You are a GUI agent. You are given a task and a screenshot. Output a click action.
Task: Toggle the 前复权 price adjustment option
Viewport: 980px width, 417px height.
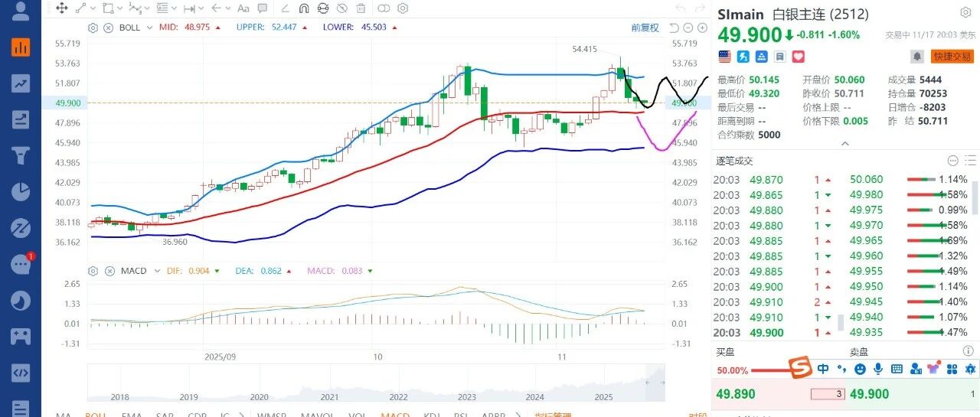pyautogui.click(x=645, y=28)
